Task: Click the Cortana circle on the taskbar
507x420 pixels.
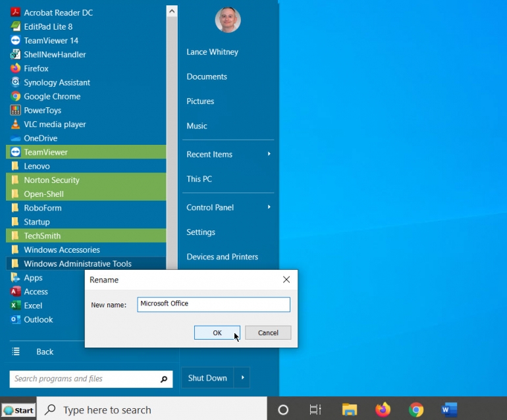Action: click(283, 409)
